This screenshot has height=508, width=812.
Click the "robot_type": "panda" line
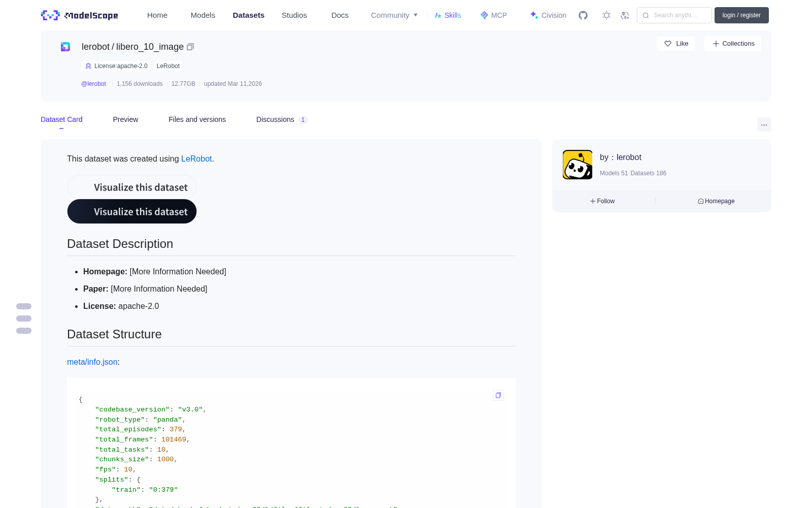click(x=141, y=420)
